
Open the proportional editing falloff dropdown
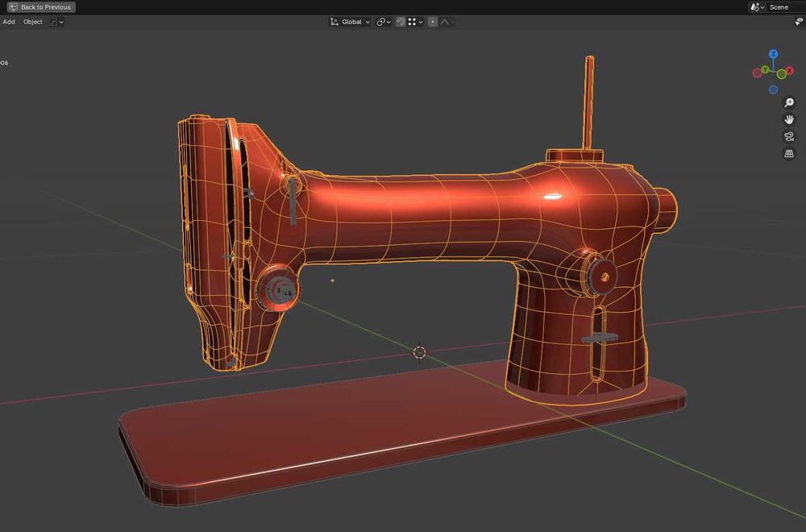447,22
